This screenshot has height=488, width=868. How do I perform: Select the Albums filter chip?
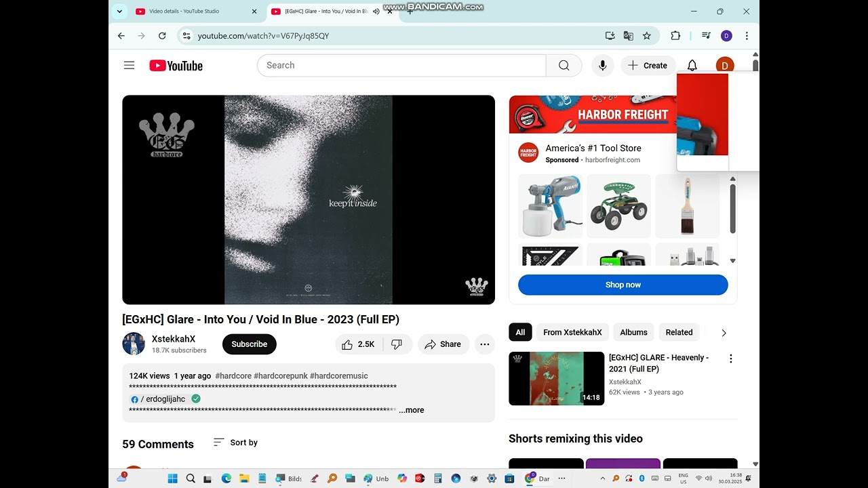coord(633,332)
